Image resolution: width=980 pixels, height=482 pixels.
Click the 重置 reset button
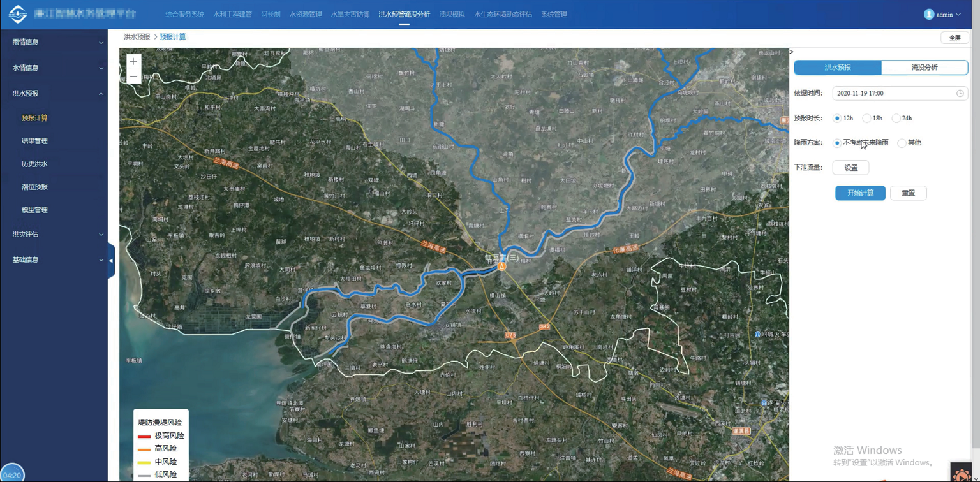coord(908,193)
